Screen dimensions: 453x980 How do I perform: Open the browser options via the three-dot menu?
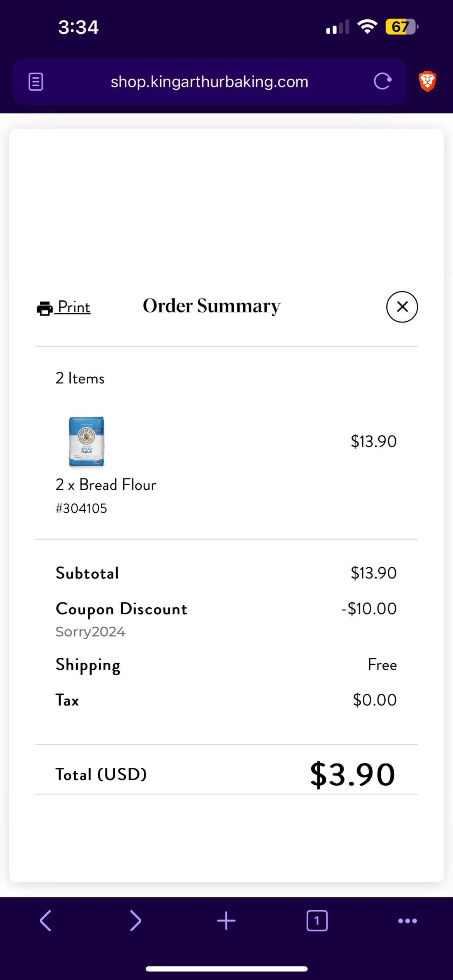pos(407,920)
